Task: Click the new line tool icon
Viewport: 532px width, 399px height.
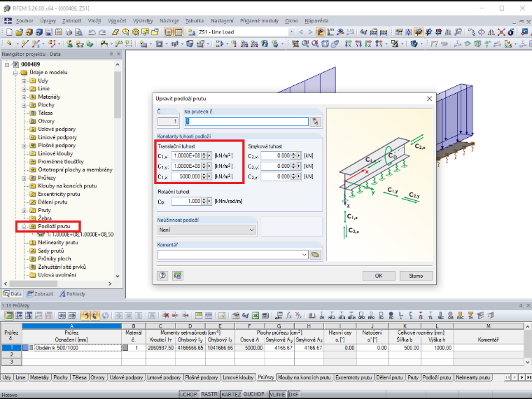Action: 24,44
